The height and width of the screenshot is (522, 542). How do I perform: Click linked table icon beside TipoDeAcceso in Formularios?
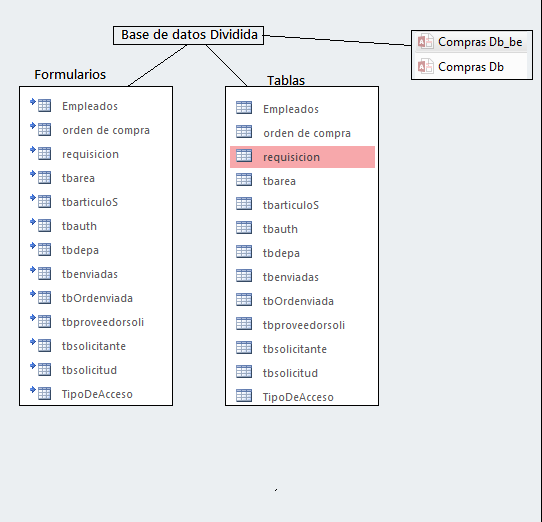(41, 393)
